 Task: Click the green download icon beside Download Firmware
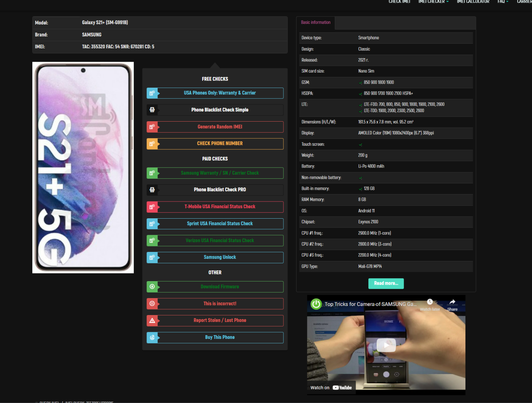point(152,287)
